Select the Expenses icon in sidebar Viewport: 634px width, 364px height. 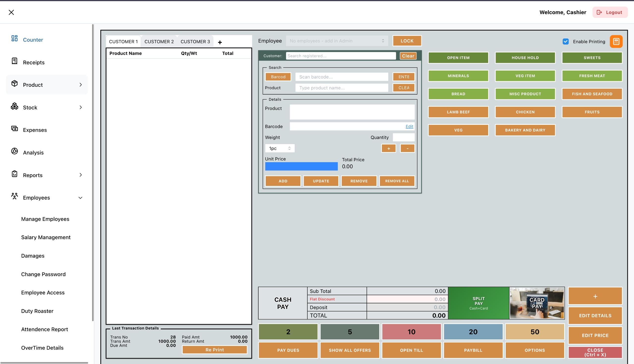15,129
